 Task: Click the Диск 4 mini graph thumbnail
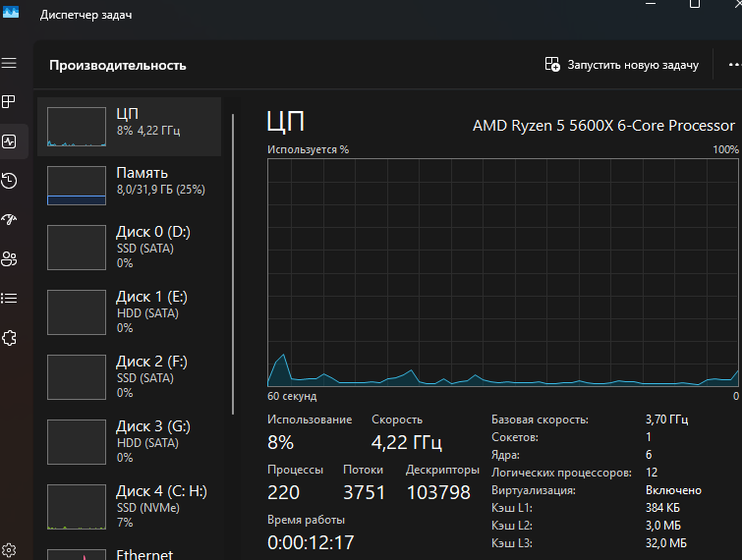[x=77, y=507]
